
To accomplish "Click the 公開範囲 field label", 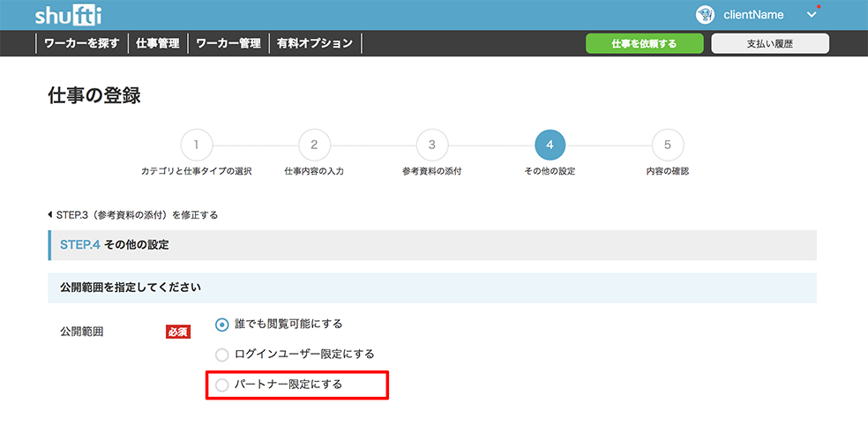I will pyautogui.click(x=81, y=333).
